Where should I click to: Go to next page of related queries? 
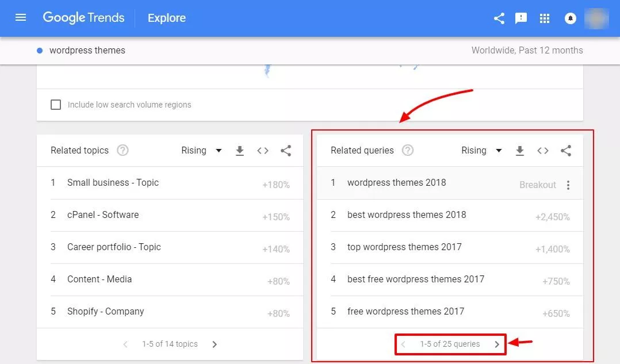click(x=497, y=344)
